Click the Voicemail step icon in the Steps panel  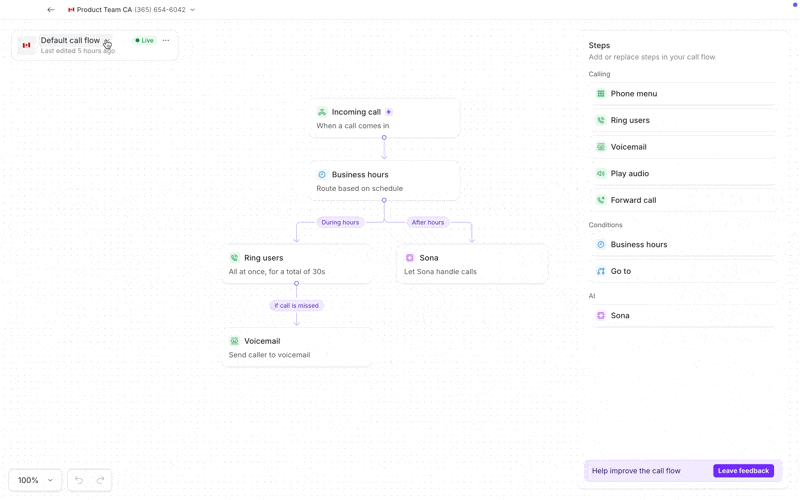pos(601,147)
